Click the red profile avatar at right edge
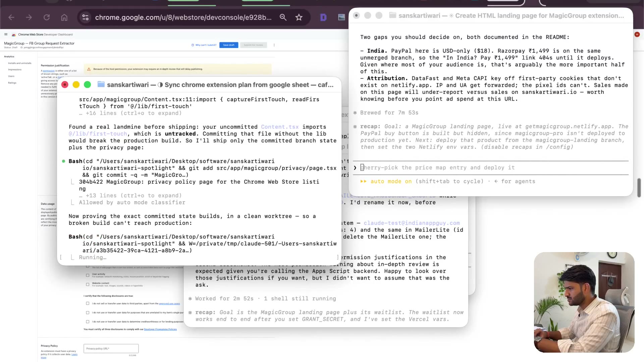The height and width of the screenshot is (362, 644). (637, 34)
